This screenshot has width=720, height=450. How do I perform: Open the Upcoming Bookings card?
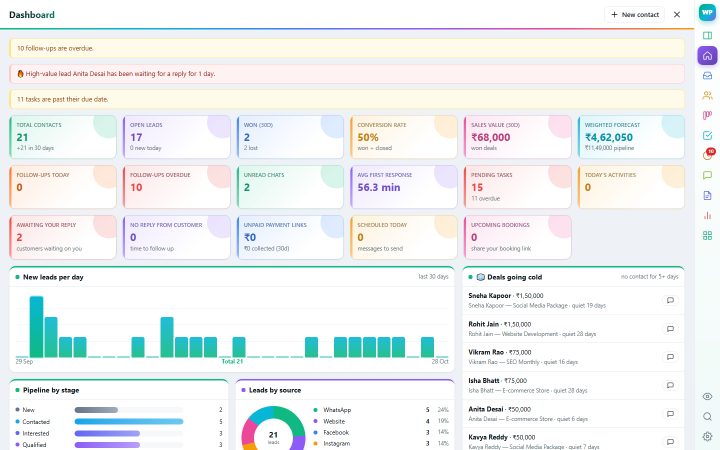pos(518,237)
